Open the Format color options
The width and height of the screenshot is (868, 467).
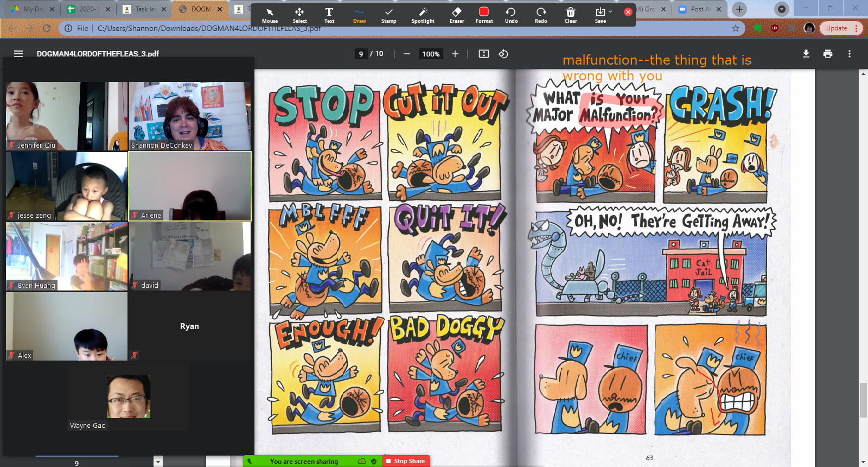pyautogui.click(x=484, y=15)
